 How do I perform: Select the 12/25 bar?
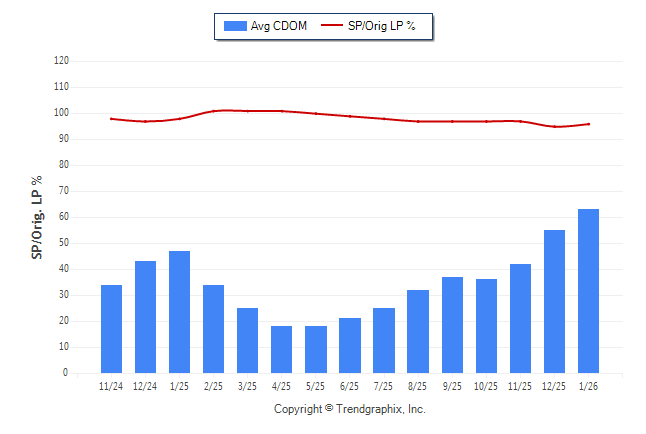tap(554, 301)
